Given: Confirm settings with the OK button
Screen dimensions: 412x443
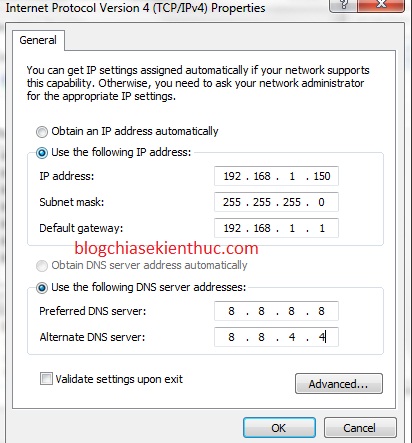Looking at the screenshot, I should pos(279,428).
